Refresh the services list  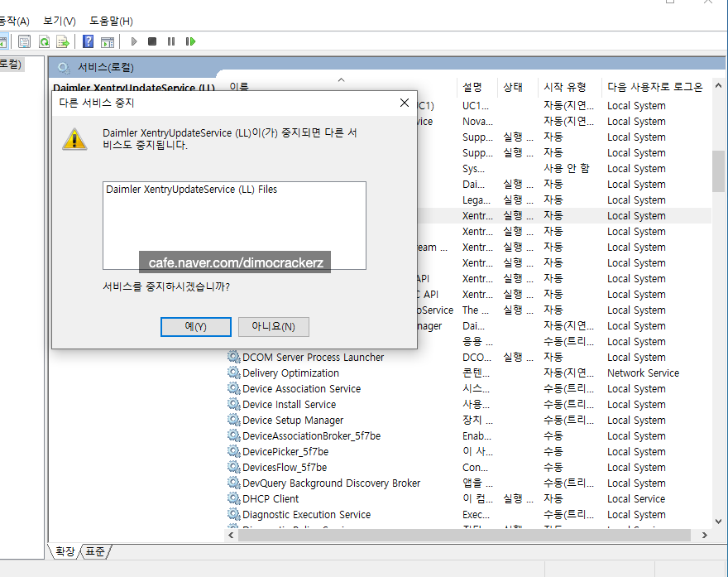(44, 41)
